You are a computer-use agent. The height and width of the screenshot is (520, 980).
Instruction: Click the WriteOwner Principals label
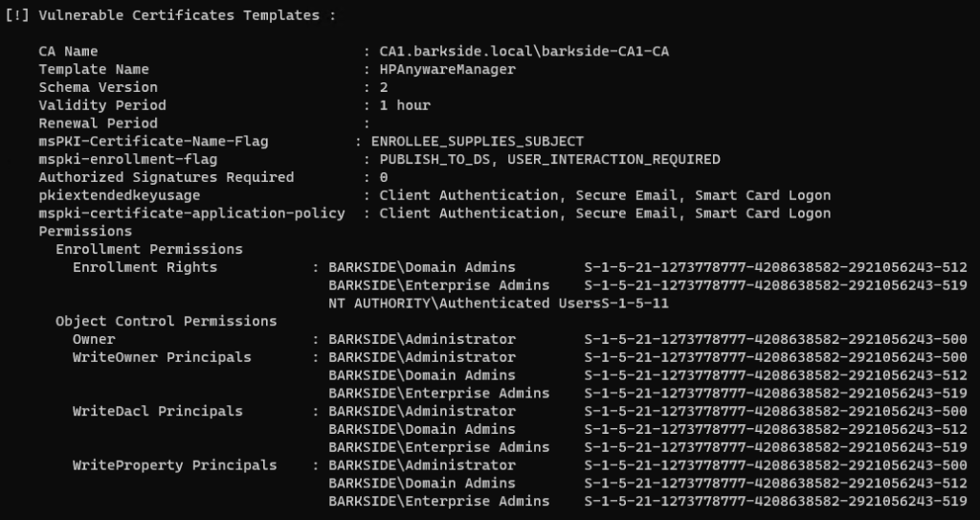click(162, 357)
